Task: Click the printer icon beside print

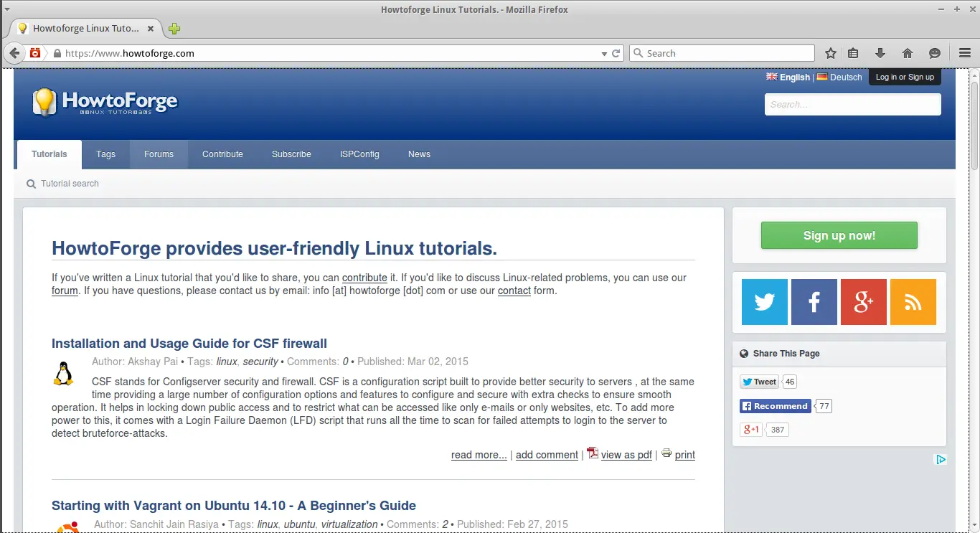Action: coord(666,453)
